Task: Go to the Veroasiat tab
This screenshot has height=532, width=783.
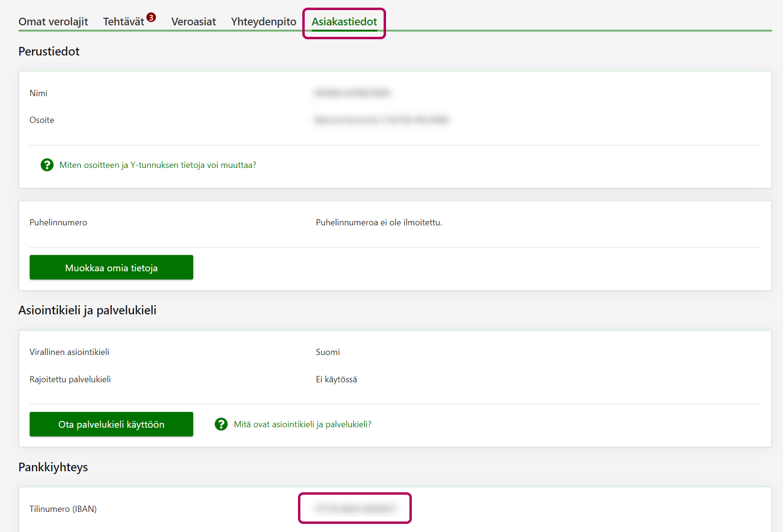Action: 193,22
